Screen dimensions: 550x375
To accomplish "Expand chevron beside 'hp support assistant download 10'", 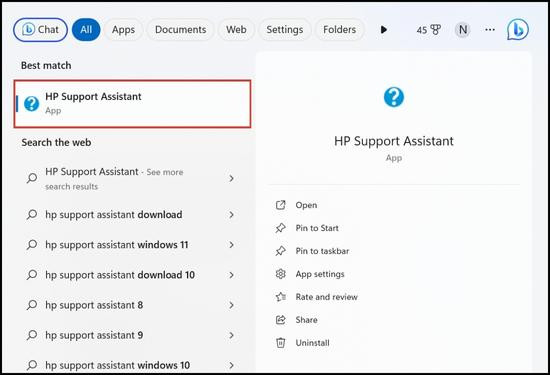I will point(232,275).
